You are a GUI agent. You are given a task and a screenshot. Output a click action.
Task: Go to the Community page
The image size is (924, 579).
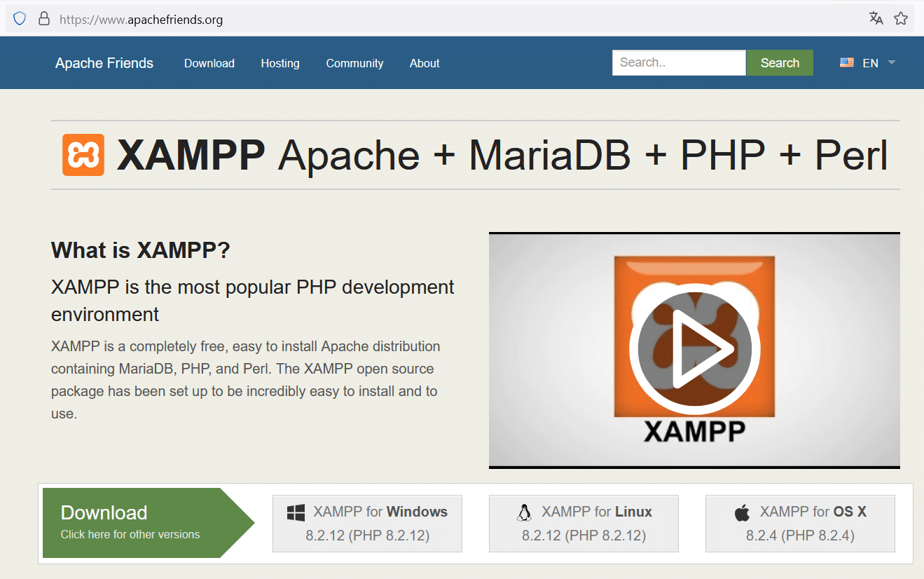354,63
